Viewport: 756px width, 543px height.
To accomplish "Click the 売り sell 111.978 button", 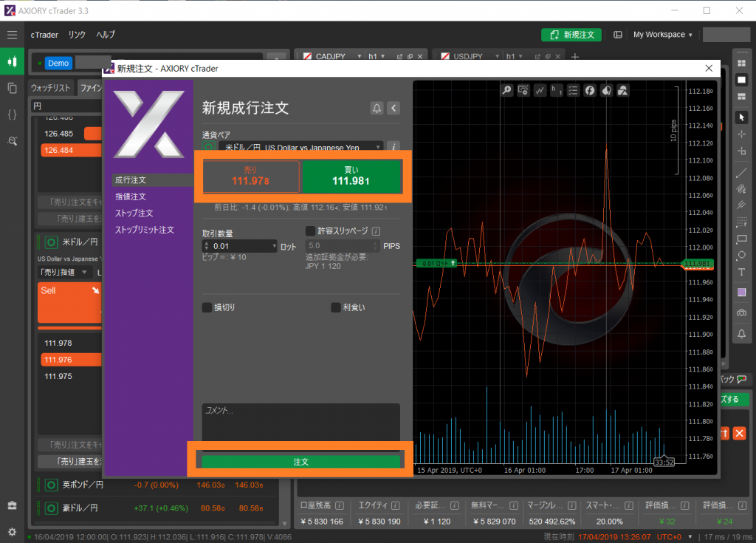I will tap(251, 176).
